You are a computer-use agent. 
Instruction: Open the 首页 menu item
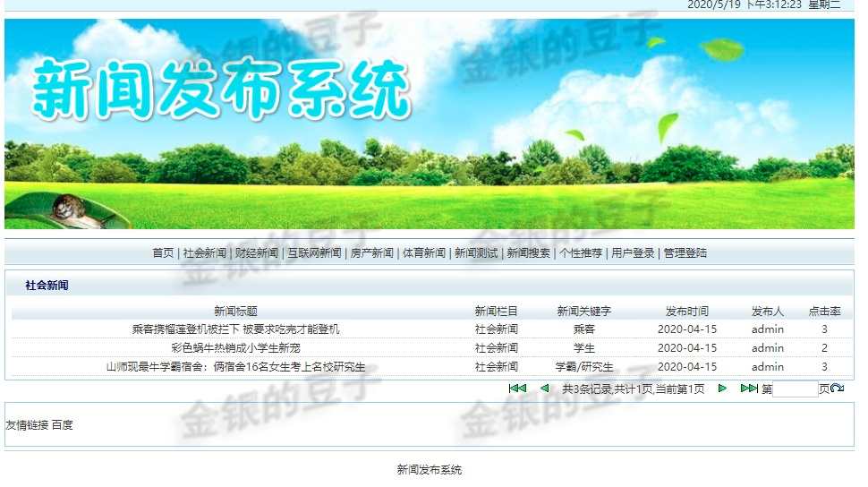click(163, 253)
